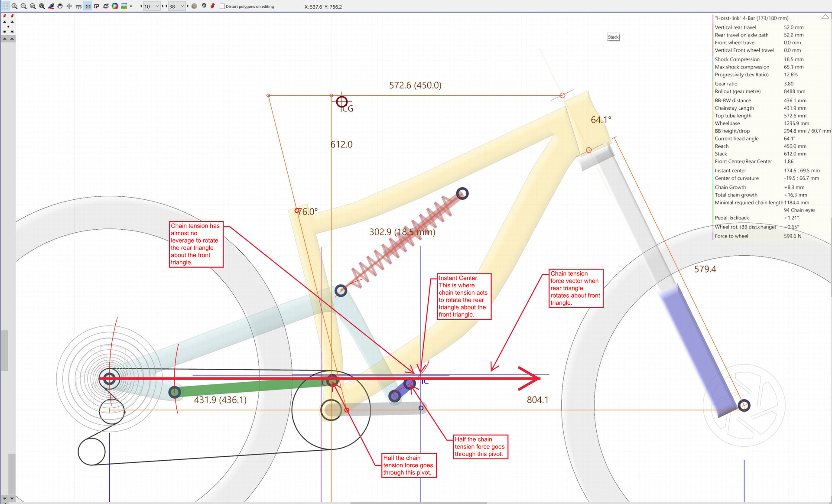The width and height of the screenshot is (832, 504).
Task: Enable Distort polygons on editing checkbox
Action: (222, 7)
